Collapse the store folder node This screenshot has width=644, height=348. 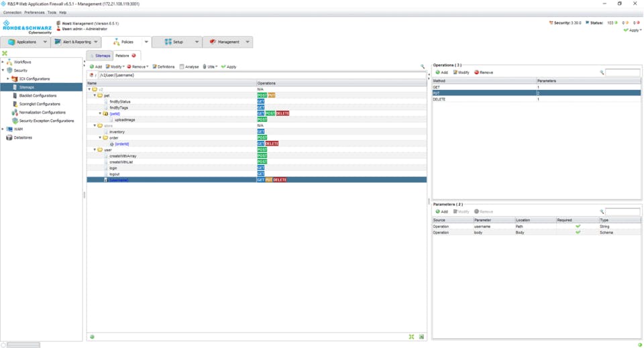point(95,125)
